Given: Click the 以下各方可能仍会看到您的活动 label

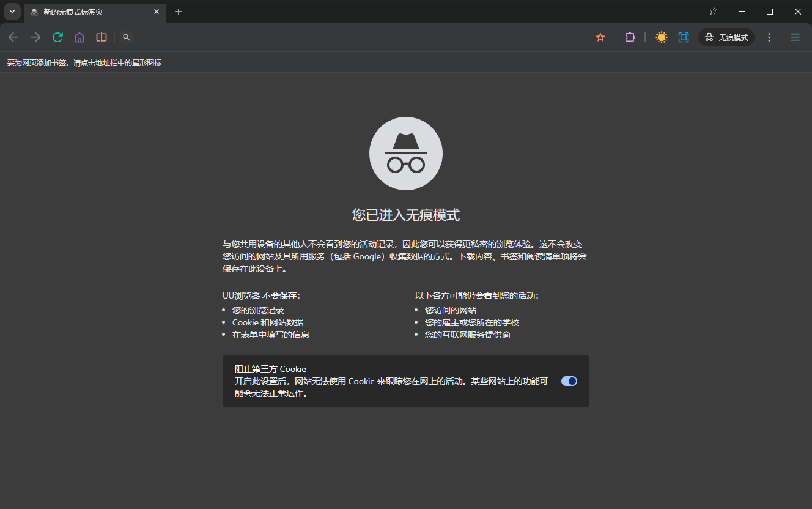Looking at the screenshot, I should tap(477, 295).
